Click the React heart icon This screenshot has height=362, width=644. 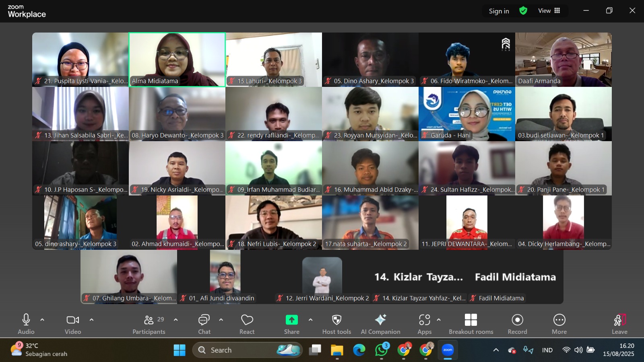(x=247, y=320)
